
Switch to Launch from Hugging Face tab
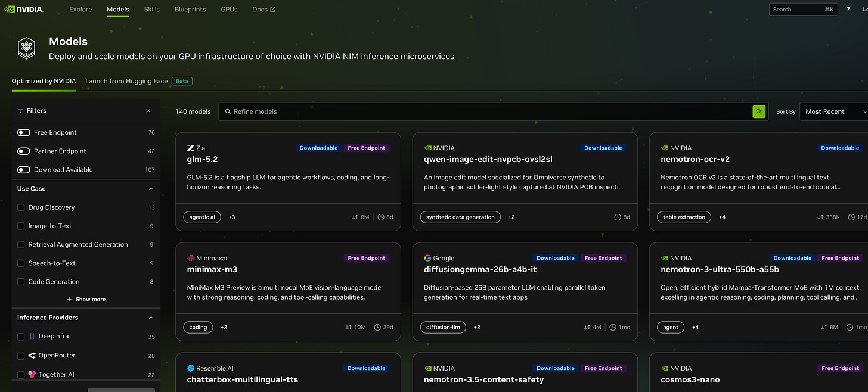(x=126, y=81)
